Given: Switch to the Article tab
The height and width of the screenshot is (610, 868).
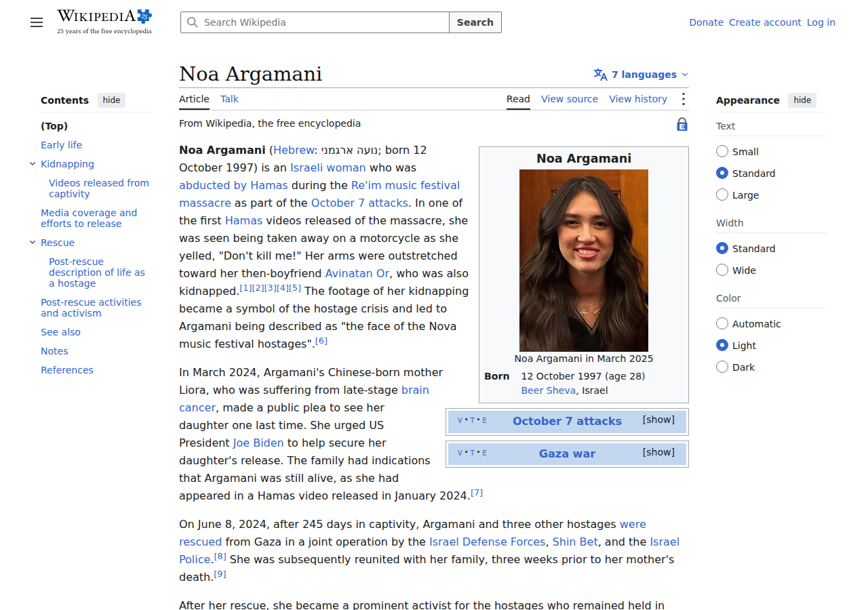Looking at the screenshot, I should coord(194,99).
